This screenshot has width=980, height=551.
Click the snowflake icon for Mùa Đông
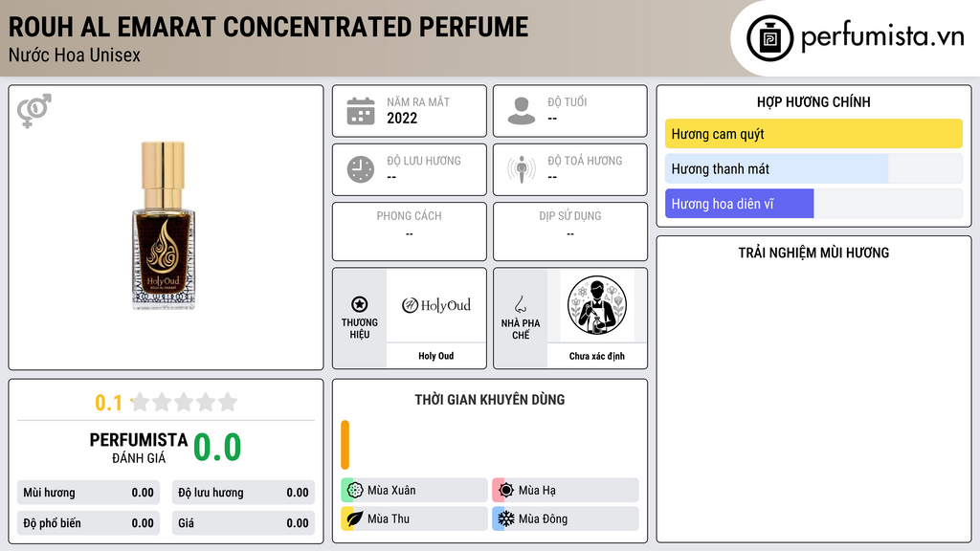pyautogui.click(x=506, y=518)
